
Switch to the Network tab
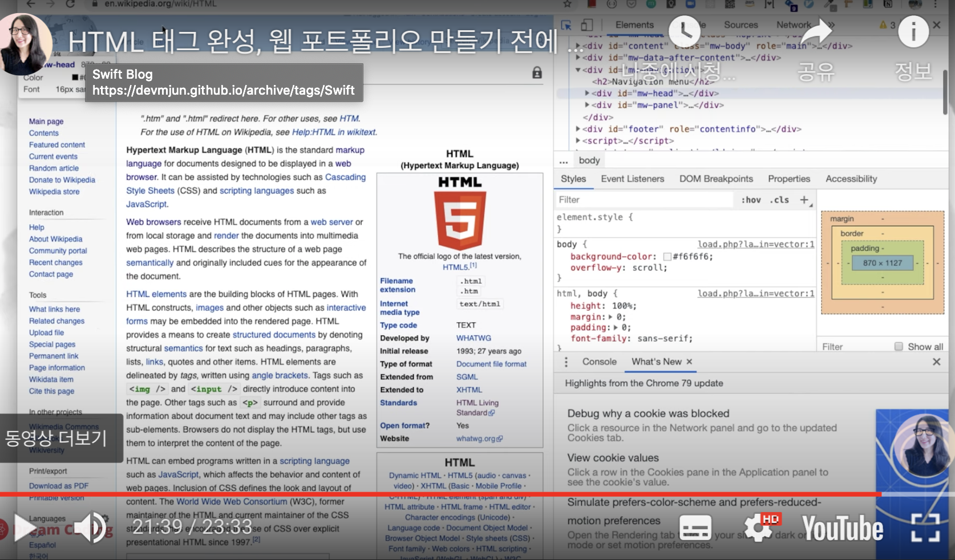tap(794, 25)
